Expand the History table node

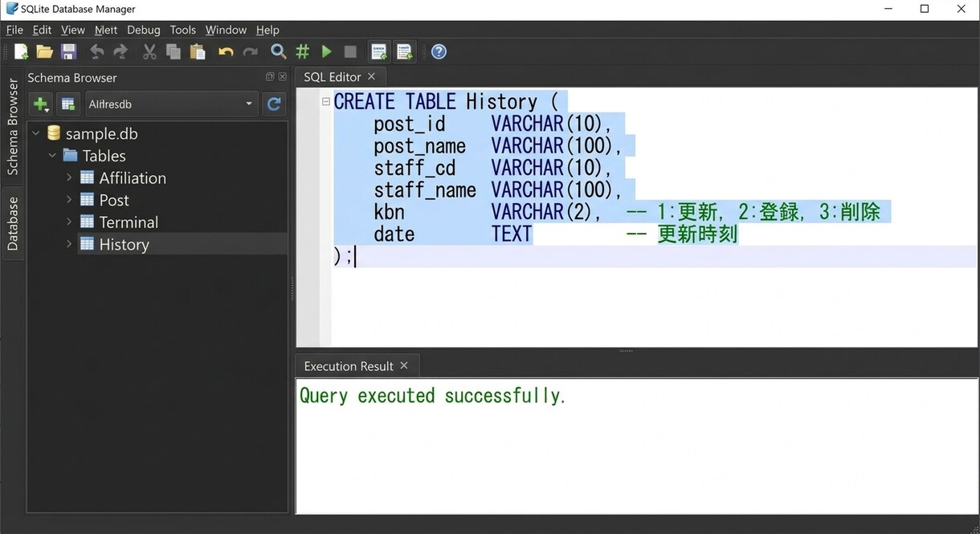click(69, 243)
